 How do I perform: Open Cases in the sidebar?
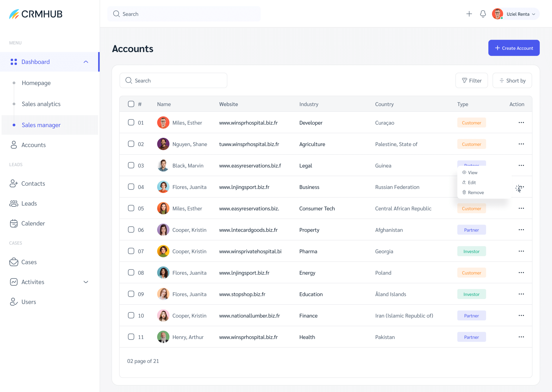coord(29,262)
